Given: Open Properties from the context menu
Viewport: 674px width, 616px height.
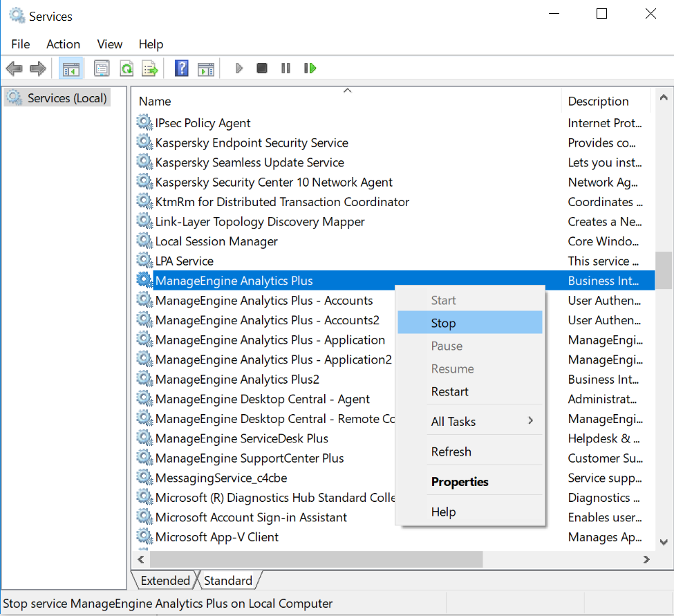Looking at the screenshot, I should tap(460, 482).
